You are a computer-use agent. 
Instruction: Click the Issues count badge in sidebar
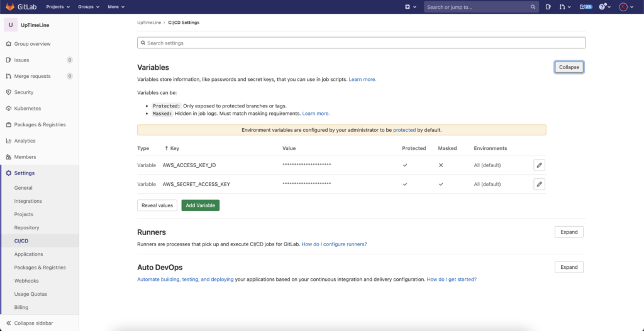70,60
